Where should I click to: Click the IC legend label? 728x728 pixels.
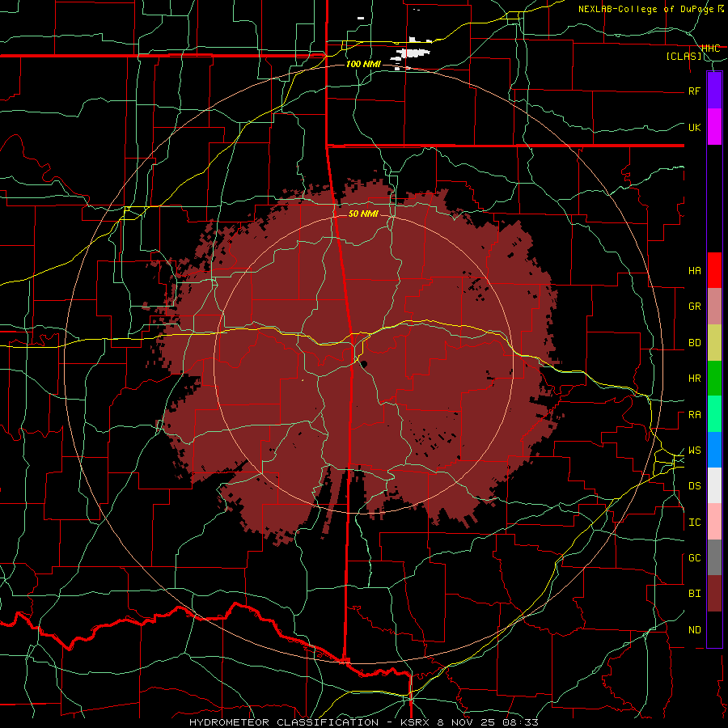click(x=694, y=523)
